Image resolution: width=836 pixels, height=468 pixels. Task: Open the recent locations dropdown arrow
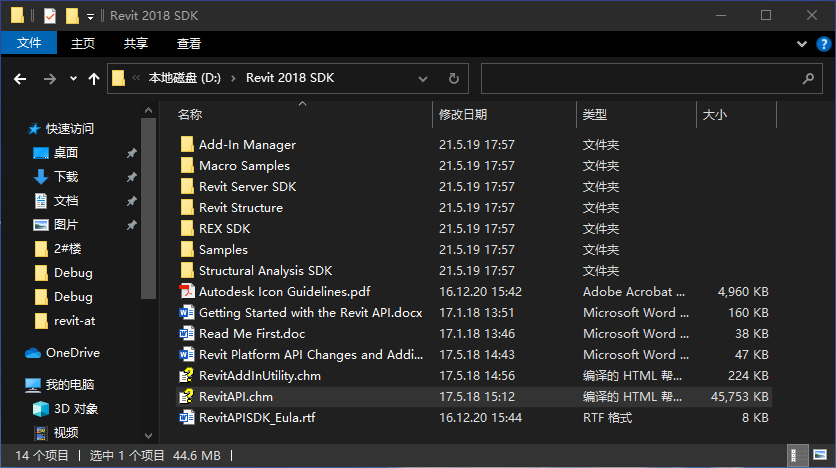[x=73, y=79]
